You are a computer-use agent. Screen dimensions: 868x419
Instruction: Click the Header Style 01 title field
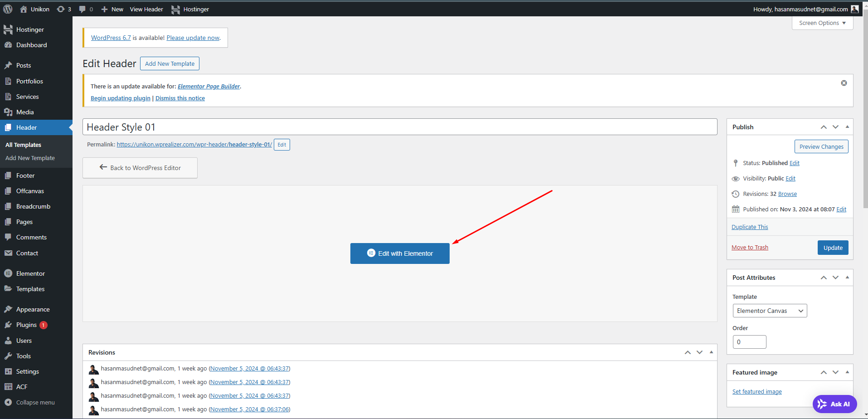(x=399, y=127)
